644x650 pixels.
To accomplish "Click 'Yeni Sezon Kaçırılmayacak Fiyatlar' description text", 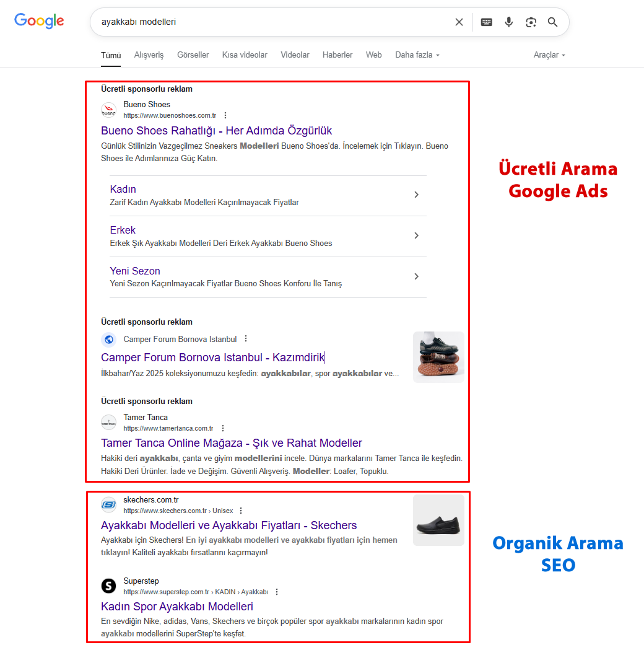I will point(226,284).
